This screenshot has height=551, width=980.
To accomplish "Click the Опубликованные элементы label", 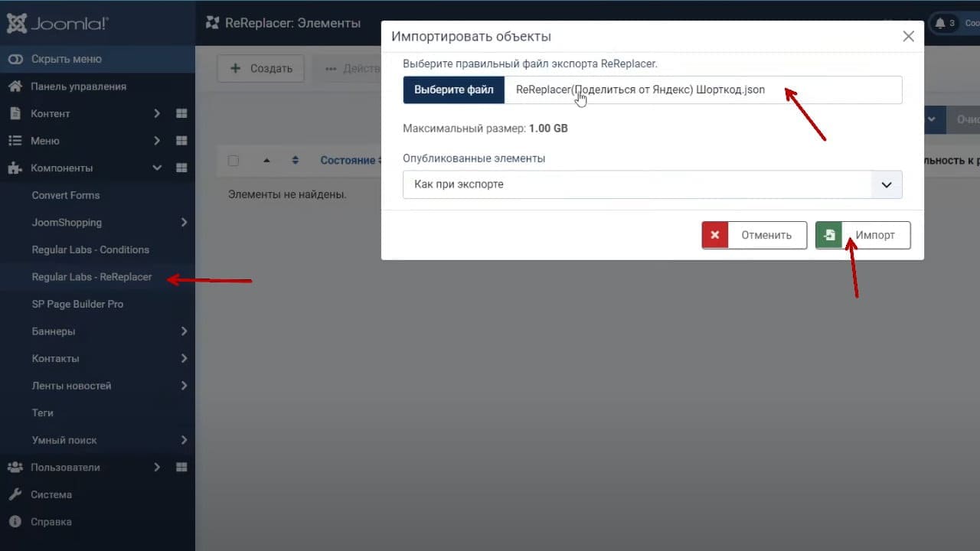I will 474,158.
